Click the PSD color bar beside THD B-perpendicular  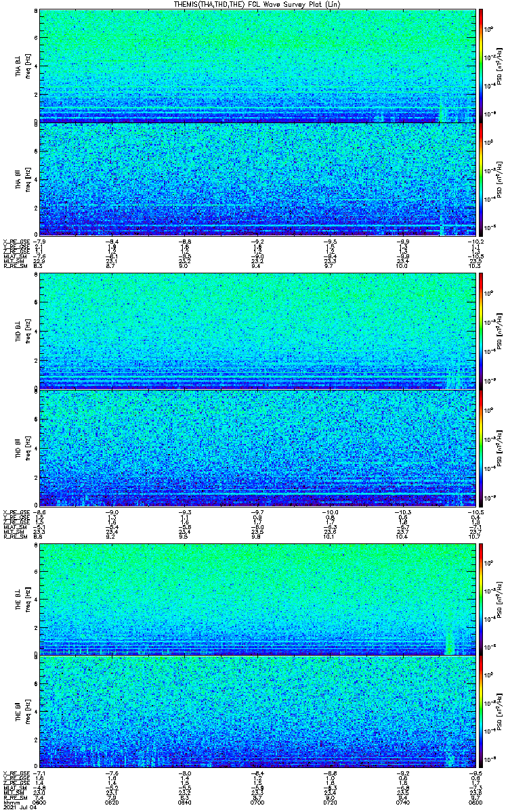pos(481,331)
